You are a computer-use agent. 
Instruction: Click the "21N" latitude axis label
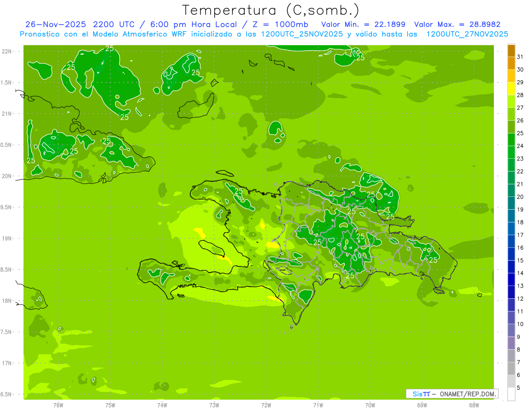7,114
